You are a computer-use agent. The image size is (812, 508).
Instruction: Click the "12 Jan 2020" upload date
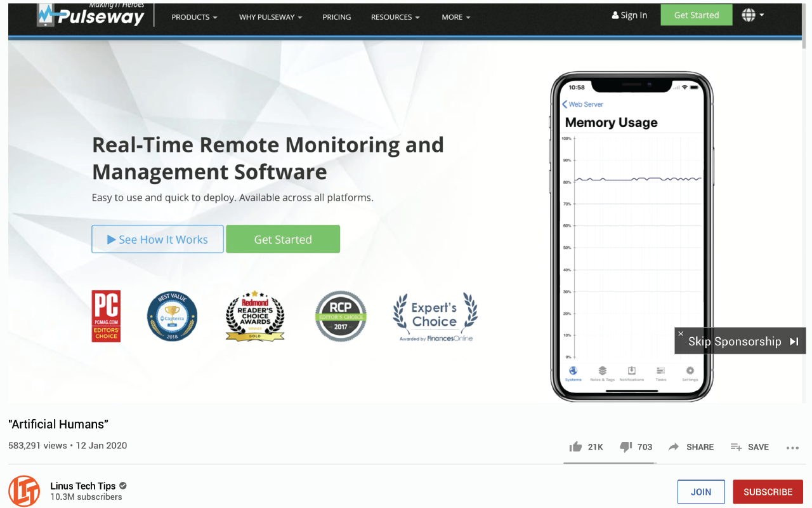[101, 446]
